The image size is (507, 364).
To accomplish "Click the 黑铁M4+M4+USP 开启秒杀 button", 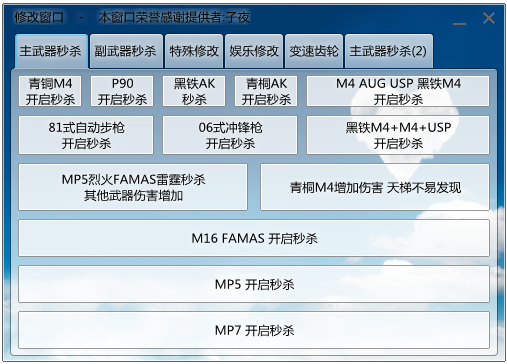I will pos(398,135).
